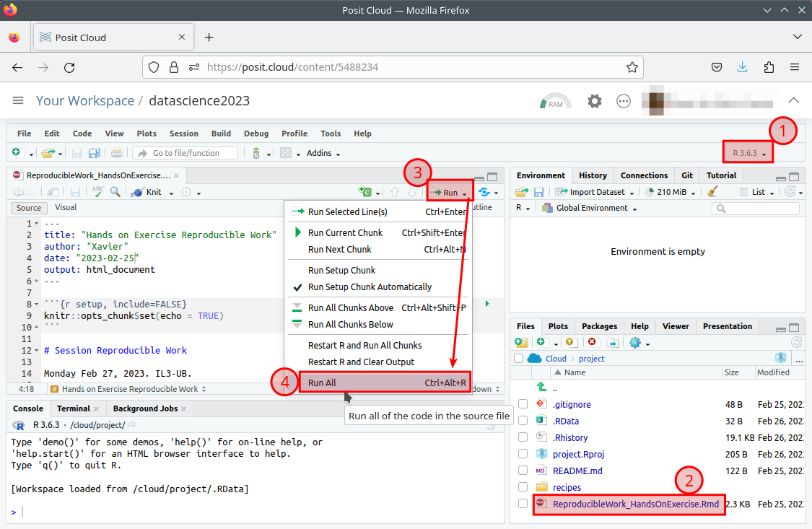Tick checkbox next to ReproducibleWork_HandsOnExercise.Rmd
The image size is (812, 529).
click(x=523, y=503)
